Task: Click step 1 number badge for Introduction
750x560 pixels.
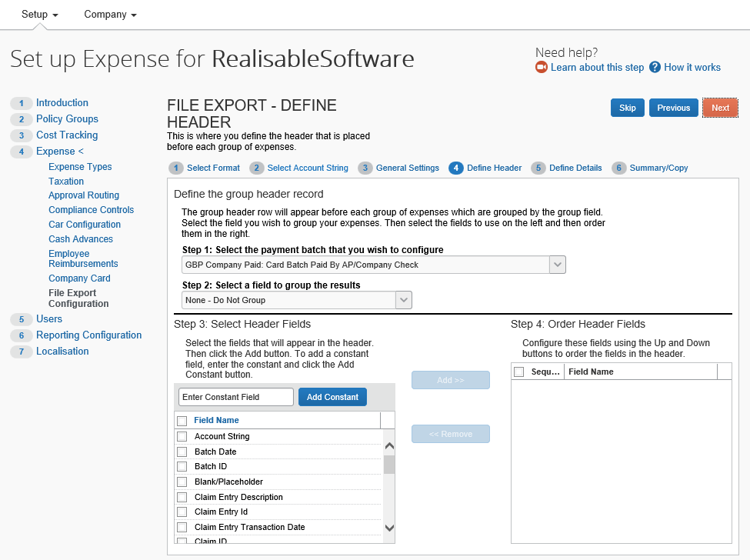Action: pos(22,103)
